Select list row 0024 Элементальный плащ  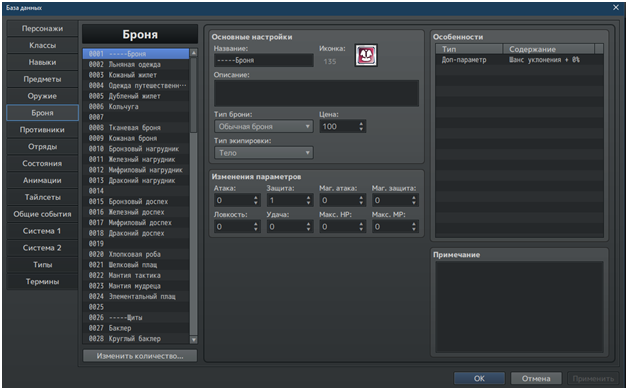pos(136,296)
